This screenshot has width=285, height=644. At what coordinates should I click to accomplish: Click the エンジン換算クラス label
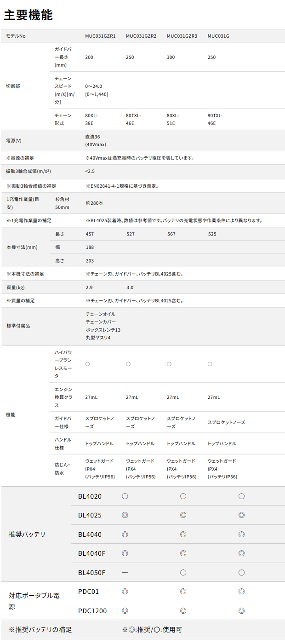pos(63,397)
